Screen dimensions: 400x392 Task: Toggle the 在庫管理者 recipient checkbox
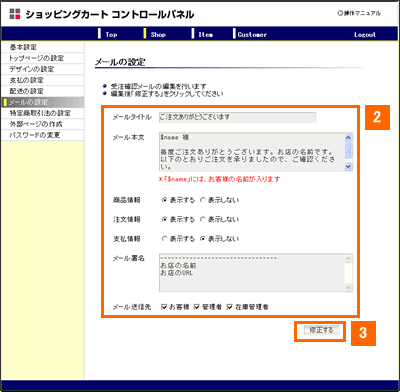(229, 307)
